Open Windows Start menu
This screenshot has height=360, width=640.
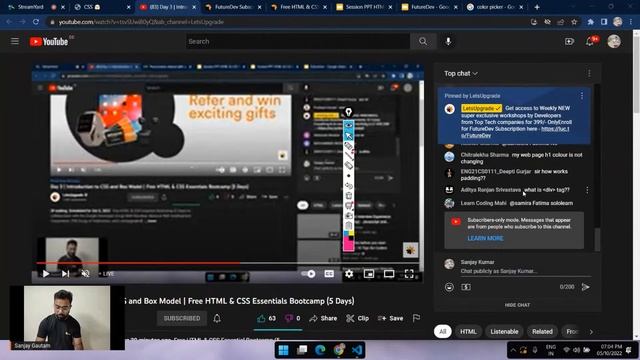pyautogui.click(x=283, y=350)
